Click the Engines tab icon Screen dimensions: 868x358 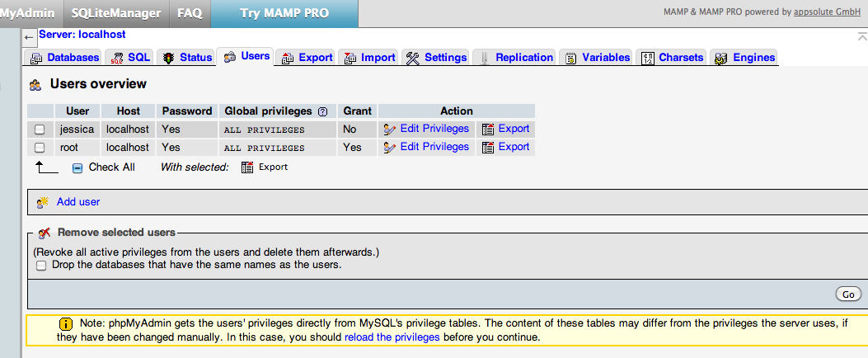721,58
